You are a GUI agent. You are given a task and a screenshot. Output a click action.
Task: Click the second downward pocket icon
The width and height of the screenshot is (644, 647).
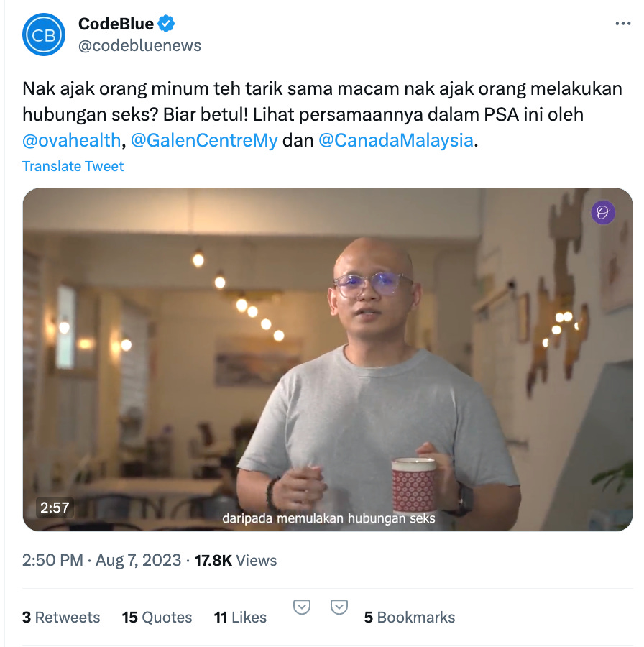[x=339, y=607]
